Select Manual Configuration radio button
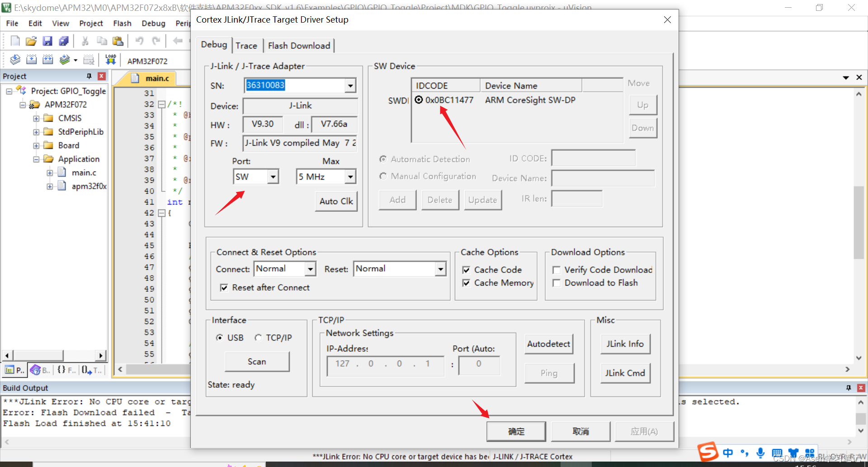The image size is (868, 467). [x=383, y=176]
